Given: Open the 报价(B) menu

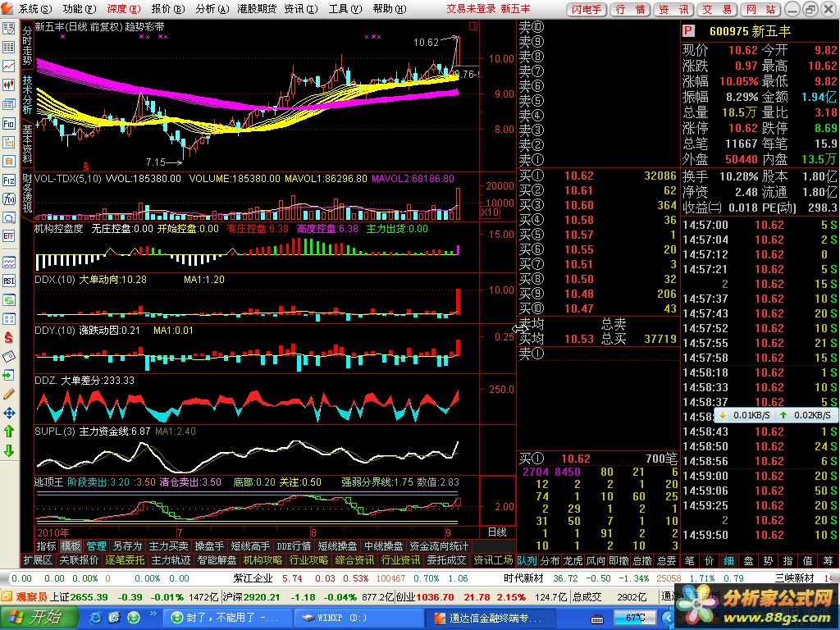Looking at the screenshot, I should 167,9.
